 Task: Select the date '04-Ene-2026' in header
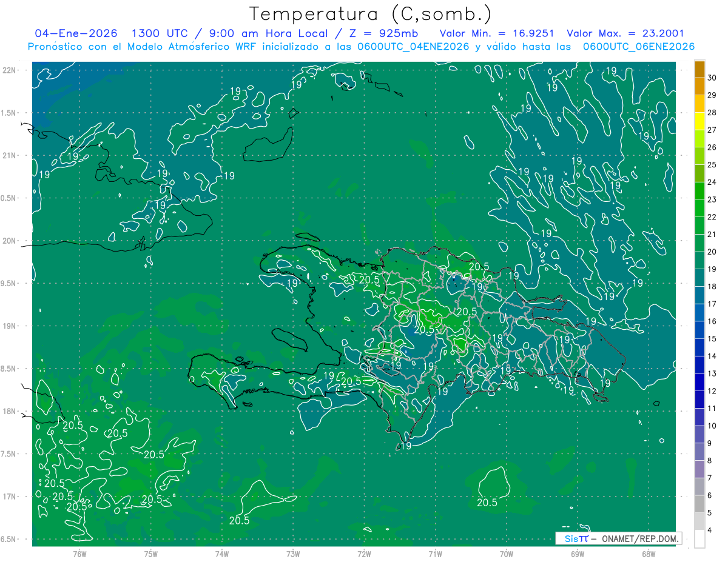point(76,33)
